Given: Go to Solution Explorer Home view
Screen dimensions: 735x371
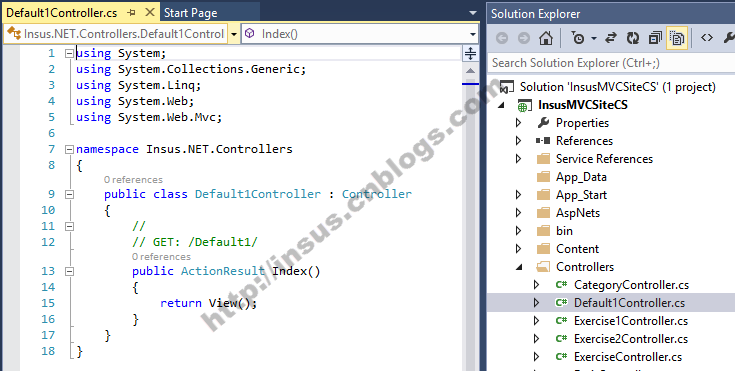Looking at the screenshot, I should [x=546, y=38].
